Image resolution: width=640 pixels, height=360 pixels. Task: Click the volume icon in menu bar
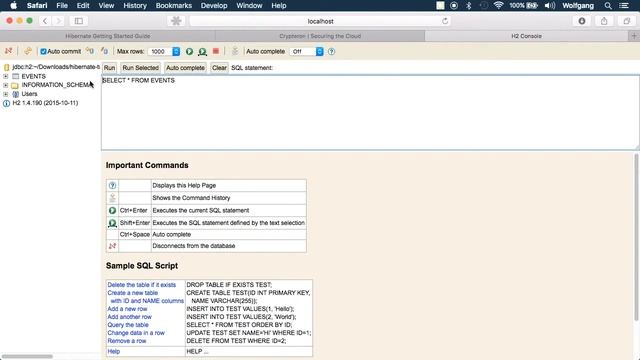550,5
